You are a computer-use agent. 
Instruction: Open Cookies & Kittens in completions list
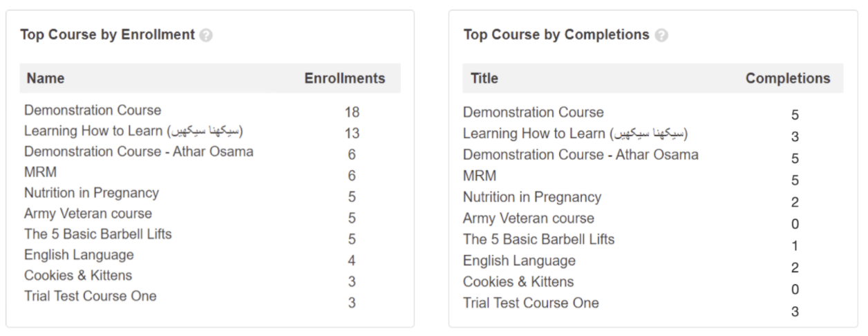click(518, 282)
